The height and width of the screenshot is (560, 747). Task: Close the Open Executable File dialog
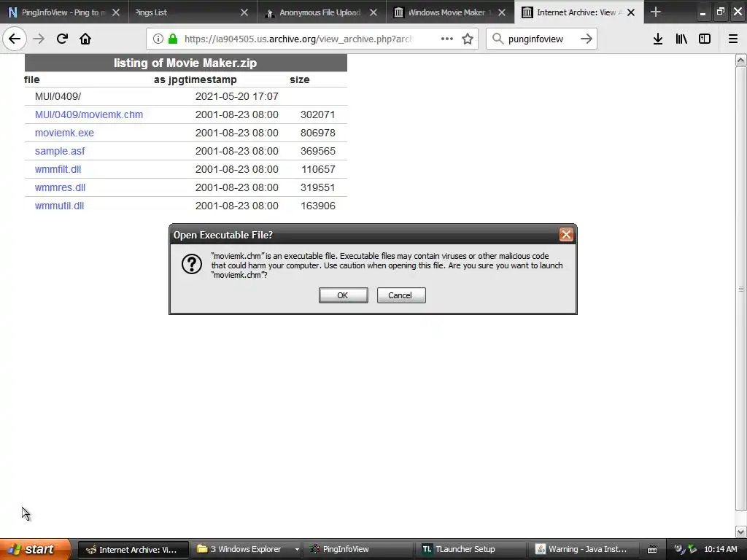[566, 234]
